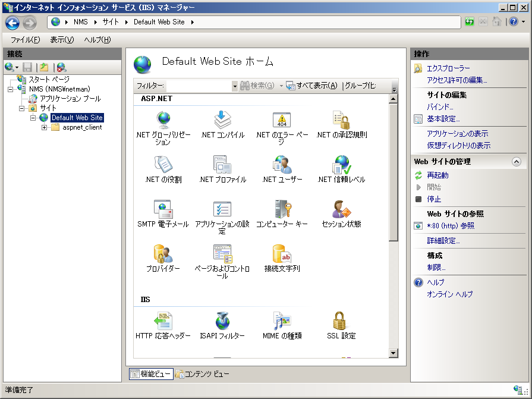Open .NET のエラー ページ icon

[282, 127]
